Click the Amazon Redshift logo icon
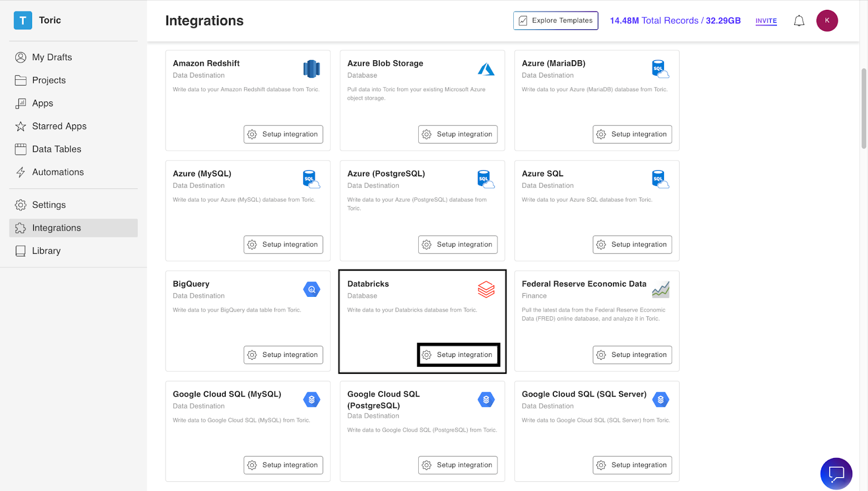868x491 pixels. (311, 69)
